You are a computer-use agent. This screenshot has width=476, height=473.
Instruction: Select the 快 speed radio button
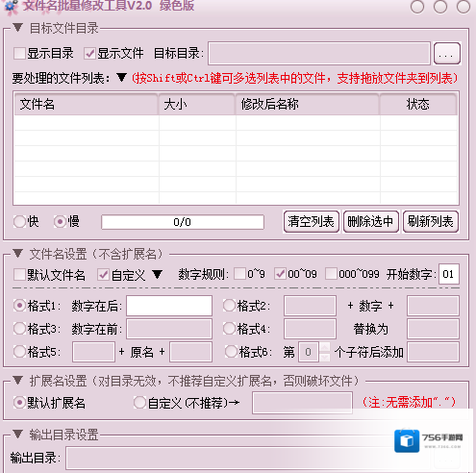tap(19, 221)
